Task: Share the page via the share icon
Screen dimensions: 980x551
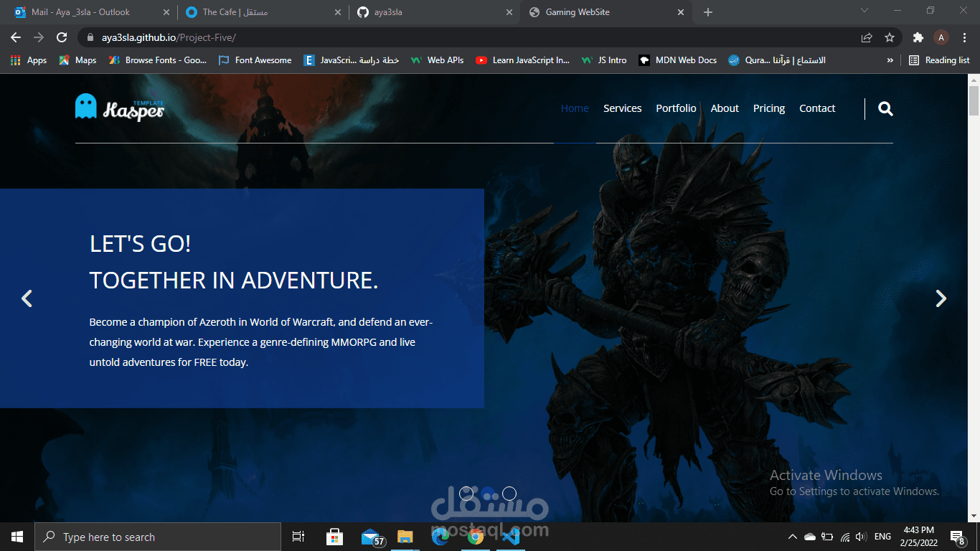Action: tap(866, 37)
